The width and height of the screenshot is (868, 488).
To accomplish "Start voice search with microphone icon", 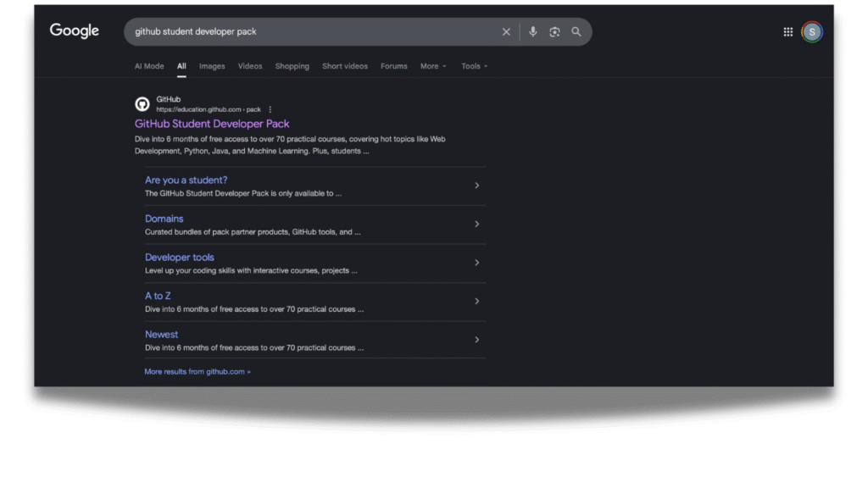I will click(x=533, y=32).
